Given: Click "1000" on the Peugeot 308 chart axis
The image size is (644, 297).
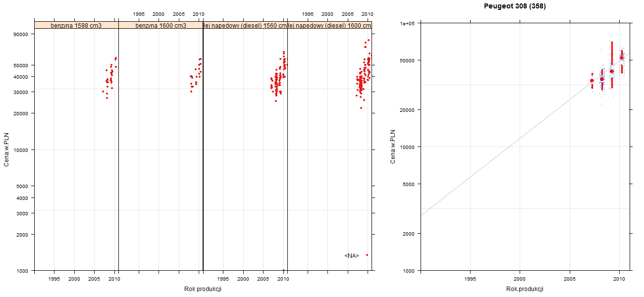Looking at the screenshot, I should (409, 271).
